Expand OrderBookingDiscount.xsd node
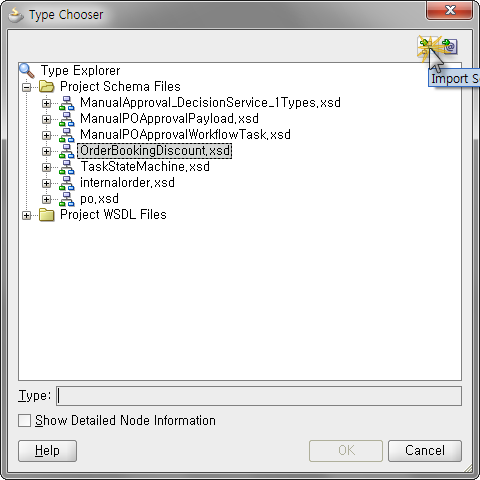 [46, 151]
